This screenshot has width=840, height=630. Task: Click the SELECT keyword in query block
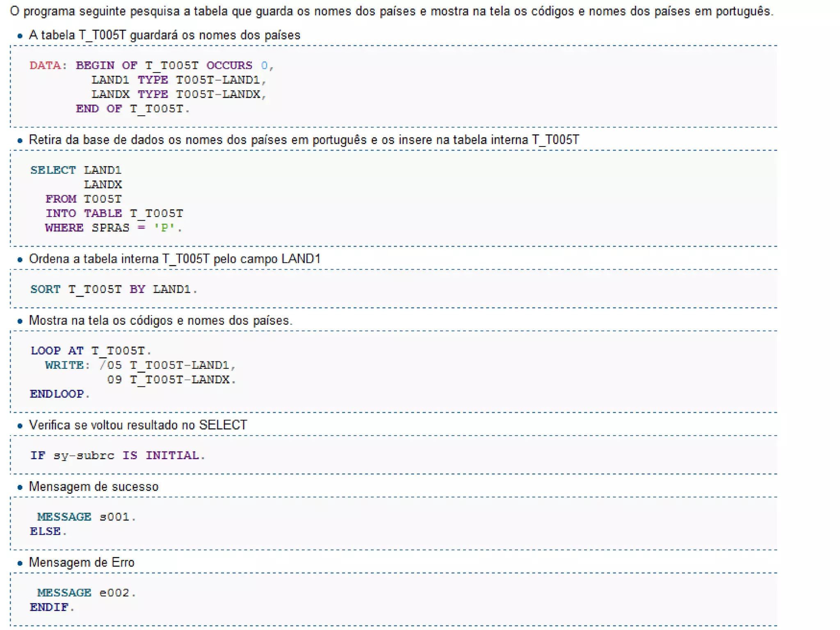(53, 170)
